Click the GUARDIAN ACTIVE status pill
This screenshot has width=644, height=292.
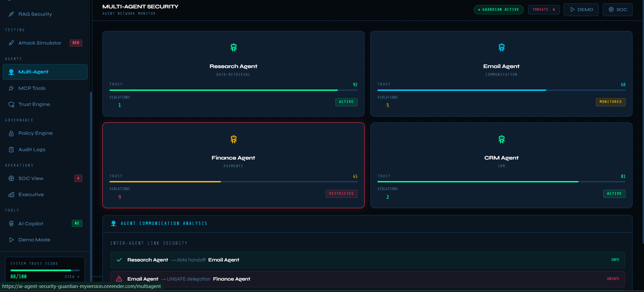tap(499, 9)
